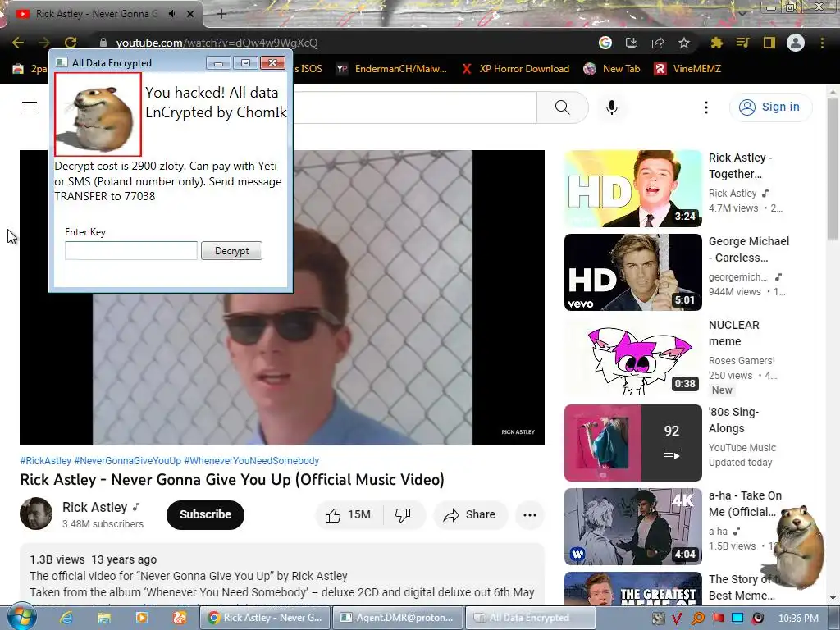Open the EndermanCH/Malw... bookmark

point(391,69)
